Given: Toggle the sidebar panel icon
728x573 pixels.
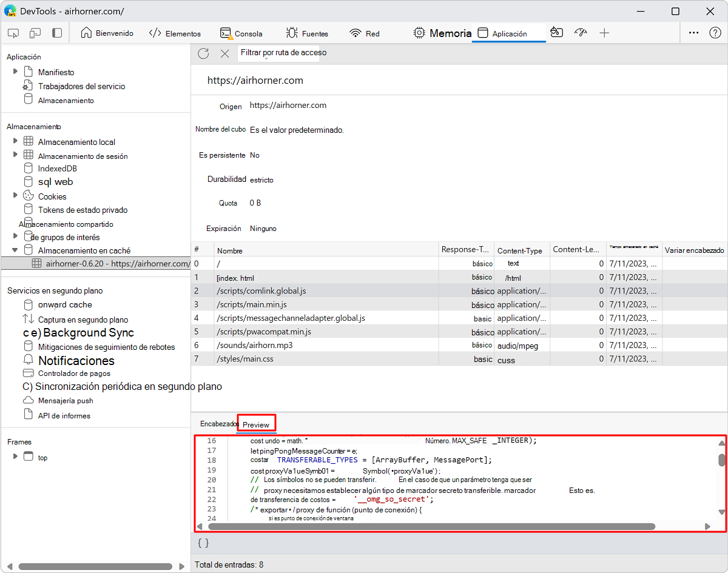Looking at the screenshot, I should point(57,33).
